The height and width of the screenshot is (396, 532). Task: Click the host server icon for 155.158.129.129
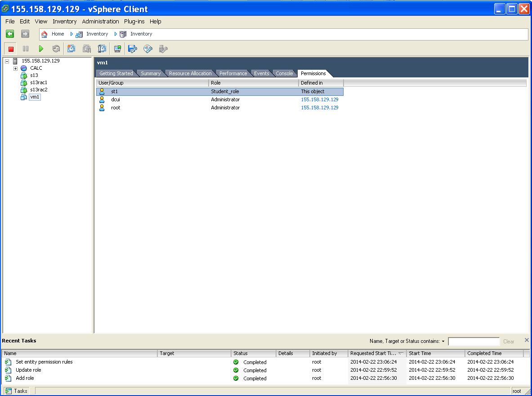coord(15,61)
